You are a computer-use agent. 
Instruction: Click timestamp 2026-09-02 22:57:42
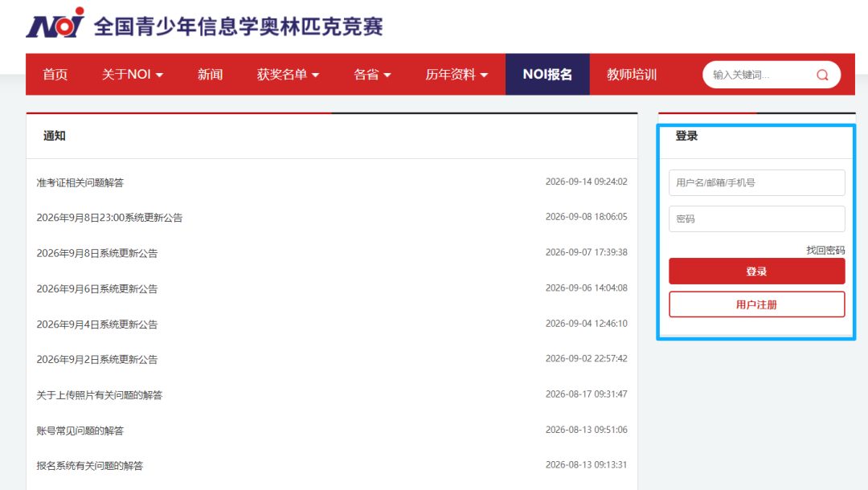point(586,358)
